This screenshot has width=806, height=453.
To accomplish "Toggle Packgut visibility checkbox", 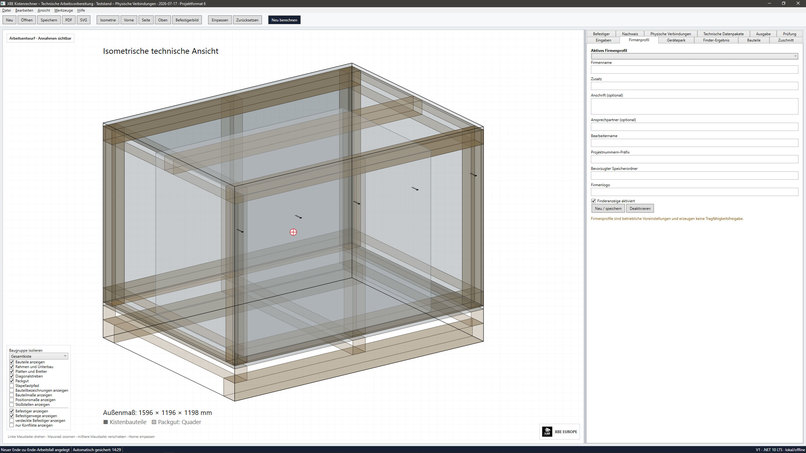I will pos(12,381).
